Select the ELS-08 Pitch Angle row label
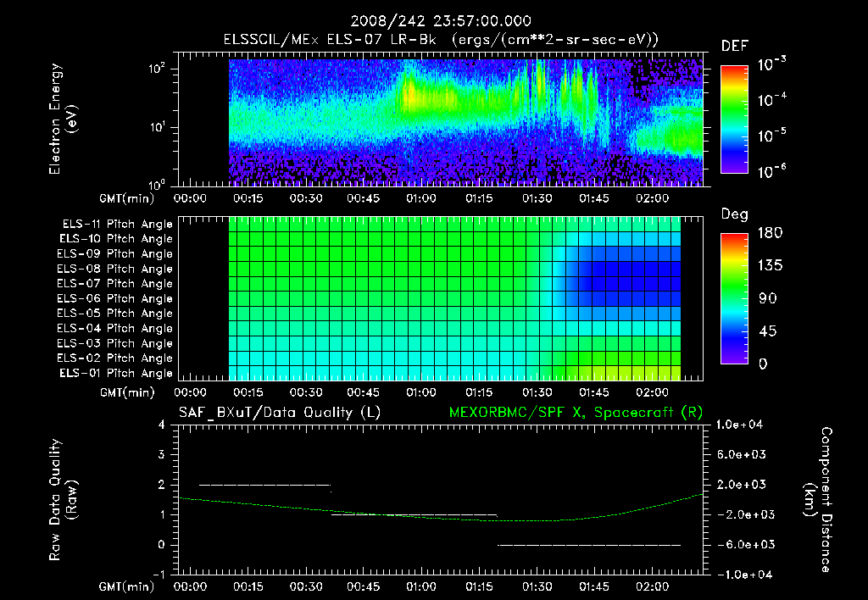This screenshot has width=868, height=600. 114,269
